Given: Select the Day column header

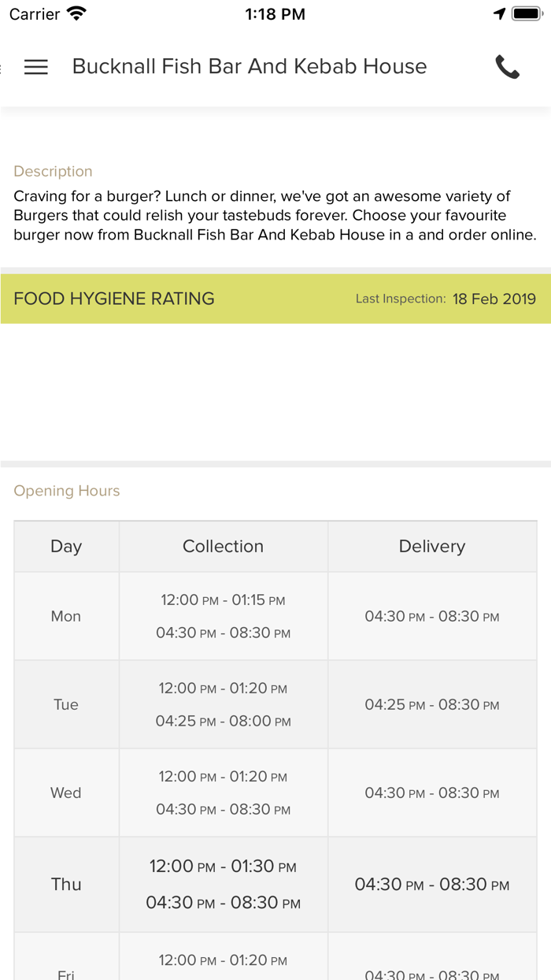Looking at the screenshot, I should pyautogui.click(x=66, y=546).
